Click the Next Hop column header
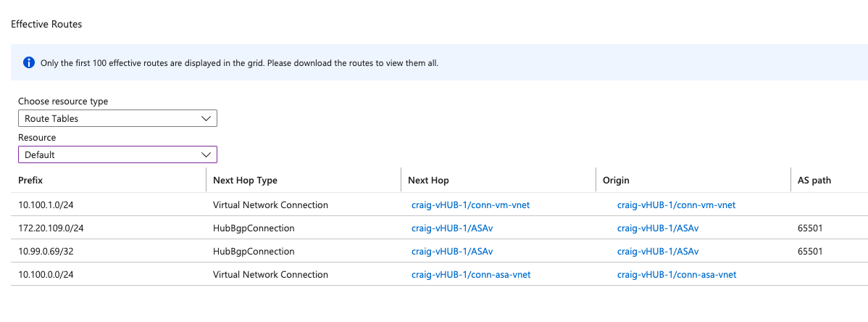The height and width of the screenshot is (322, 868). click(428, 181)
